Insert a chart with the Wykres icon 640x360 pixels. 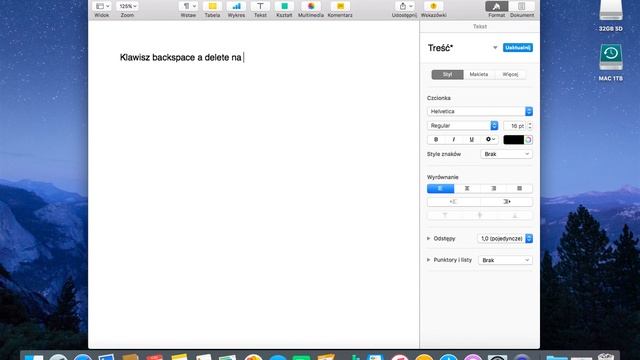pos(236,6)
